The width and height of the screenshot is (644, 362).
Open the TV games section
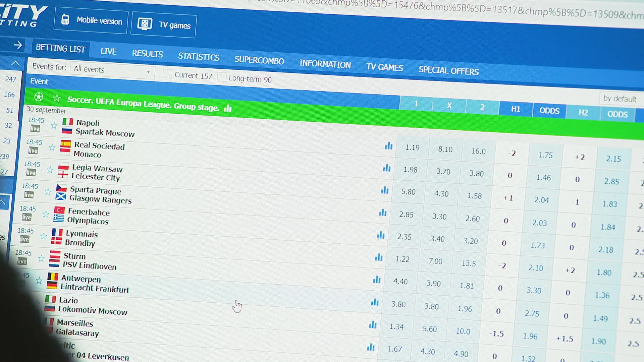[163, 25]
